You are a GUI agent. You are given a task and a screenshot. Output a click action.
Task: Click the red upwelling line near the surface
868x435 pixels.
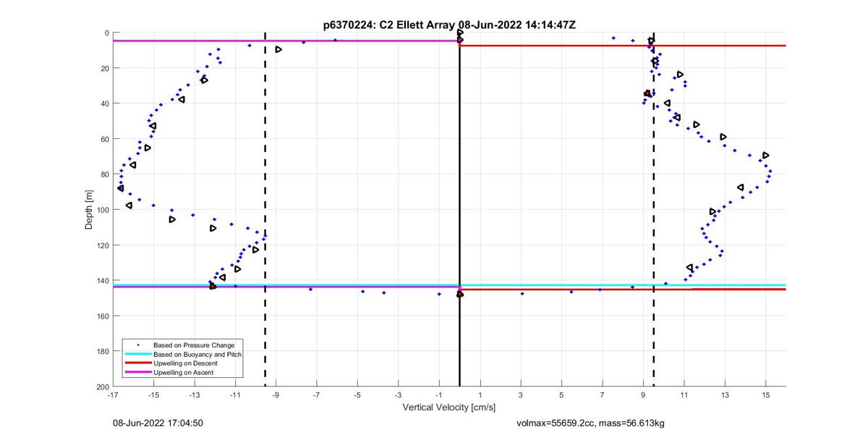pos(623,46)
